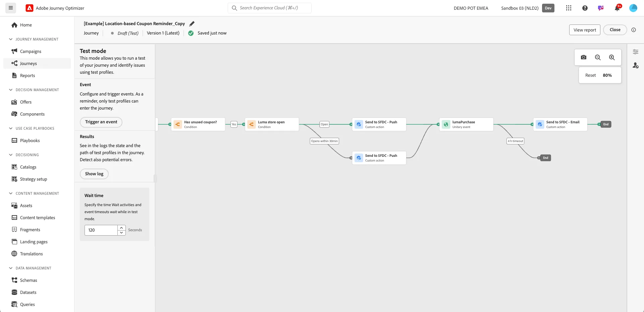Viewport: 644px width, 312px height.
Task: Select the Luma store open condition node
Action: [x=272, y=124]
